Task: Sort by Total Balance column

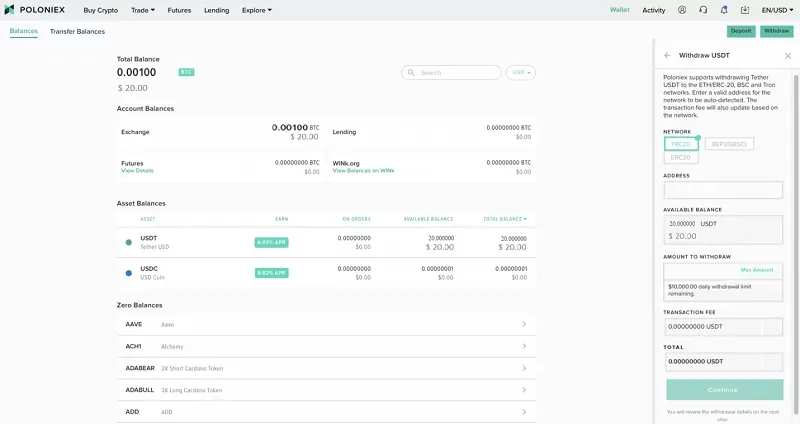Action: (x=505, y=219)
